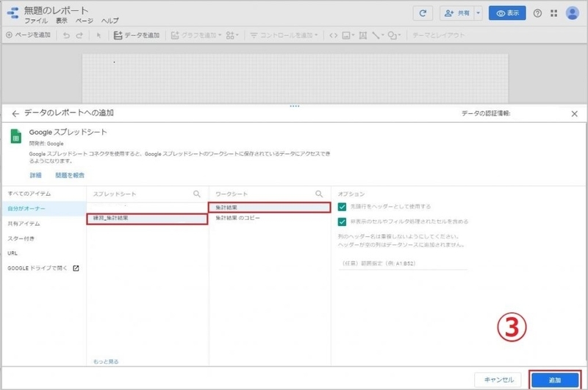Click データを追加 toolbar button

(137, 35)
